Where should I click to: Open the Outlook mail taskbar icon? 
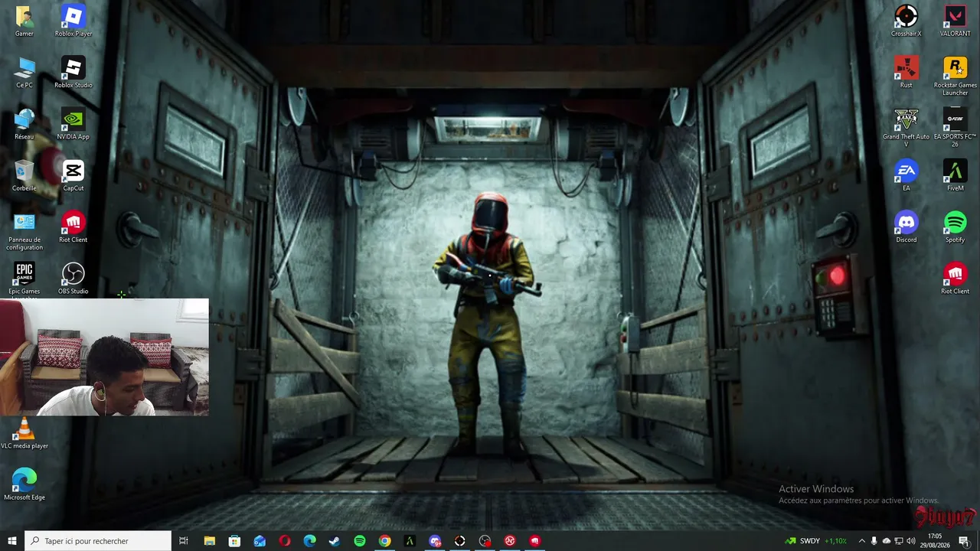(x=260, y=541)
